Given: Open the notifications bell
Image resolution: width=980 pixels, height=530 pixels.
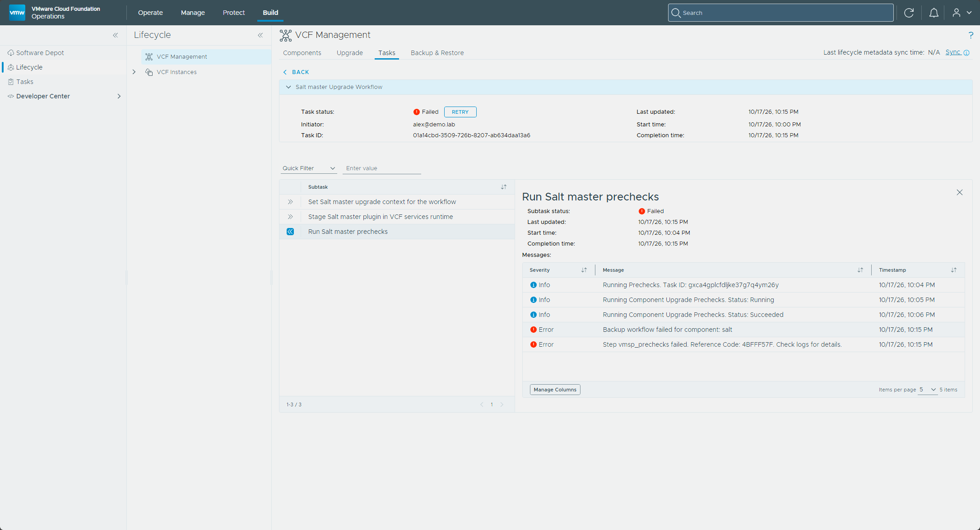Looking at the screenshot, I should coord(934,13).
